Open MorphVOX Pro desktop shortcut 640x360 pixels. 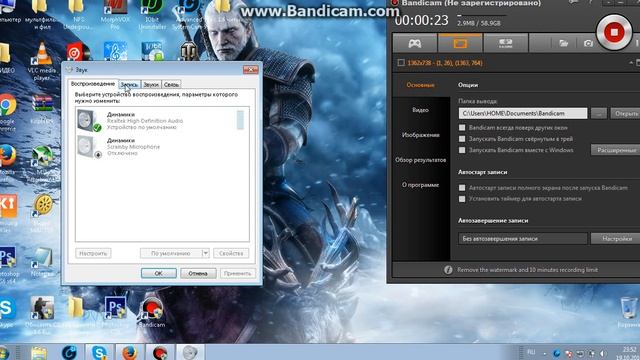point(115,15)
